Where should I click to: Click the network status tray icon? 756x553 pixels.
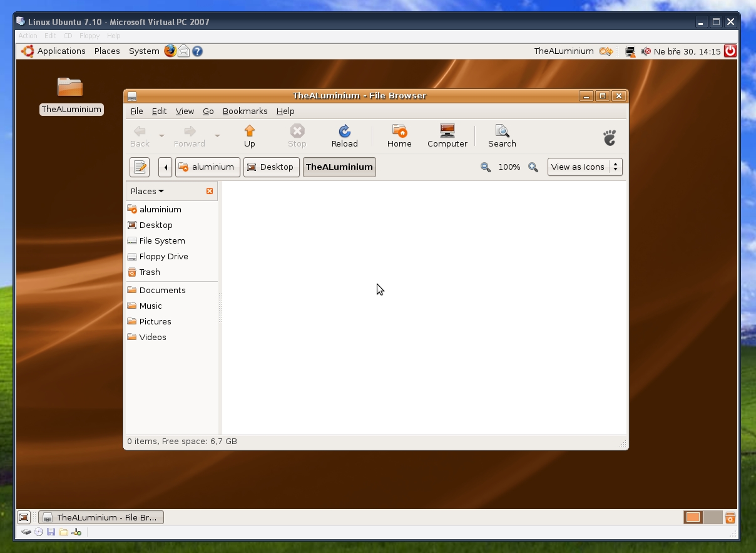pyautogui.click(x=630, y=51)
